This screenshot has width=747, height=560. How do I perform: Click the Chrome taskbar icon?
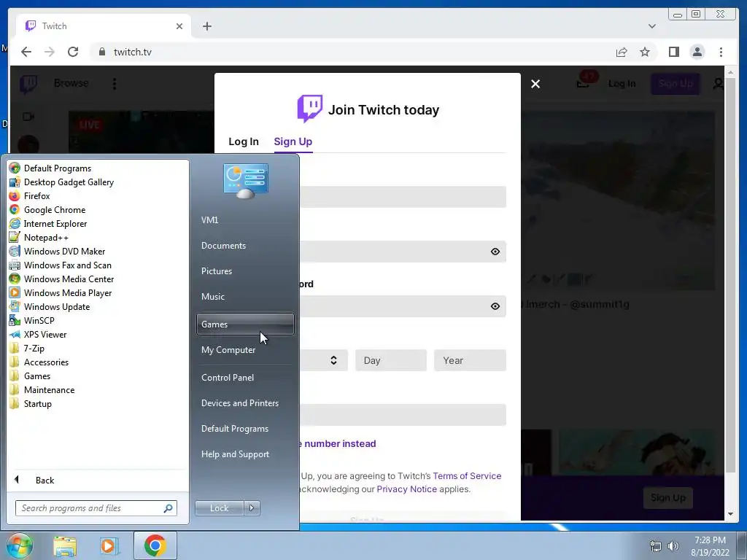[155, 545]
